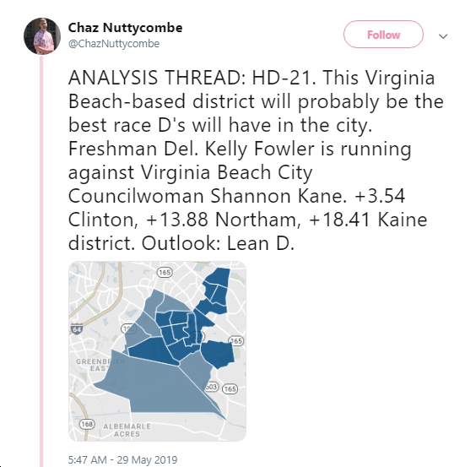Click the route 168 marker on the map
This screenshot has width=476, height=467.
[87, 424]
